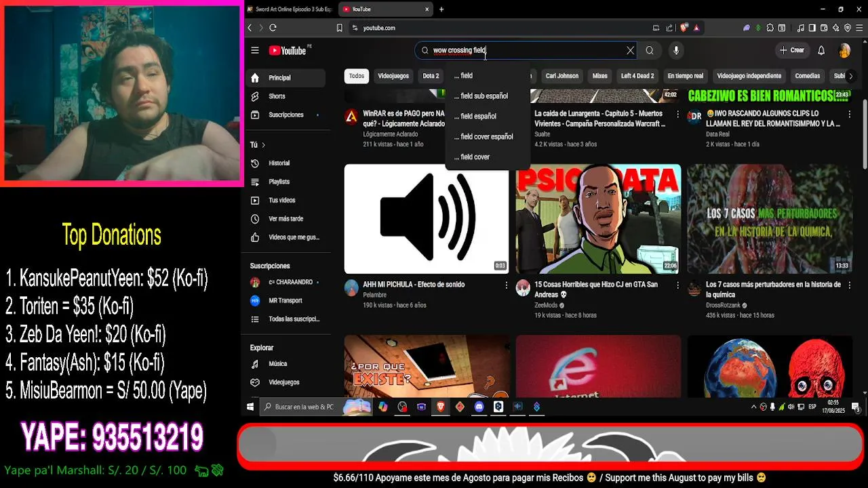Choose suggestion '... field sub español'
The width and height of the screenshot is (868, 488).
point(487,96)
